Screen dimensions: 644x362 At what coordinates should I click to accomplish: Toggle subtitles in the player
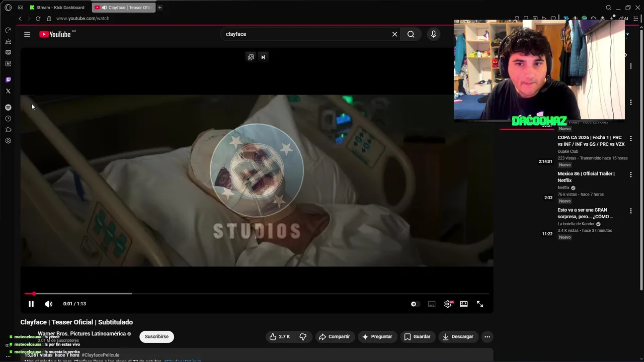click(432, 304)
